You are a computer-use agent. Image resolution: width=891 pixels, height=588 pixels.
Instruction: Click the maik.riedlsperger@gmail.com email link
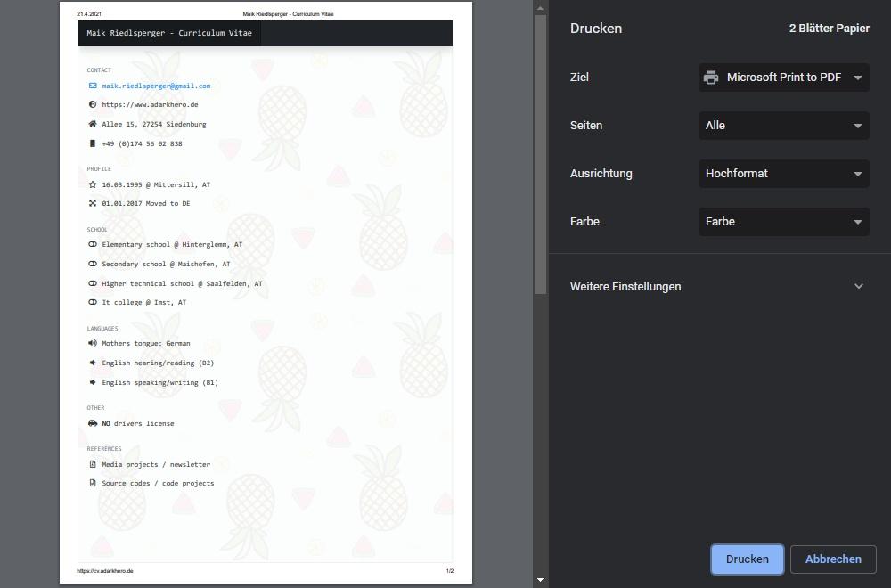coord(156,86)
